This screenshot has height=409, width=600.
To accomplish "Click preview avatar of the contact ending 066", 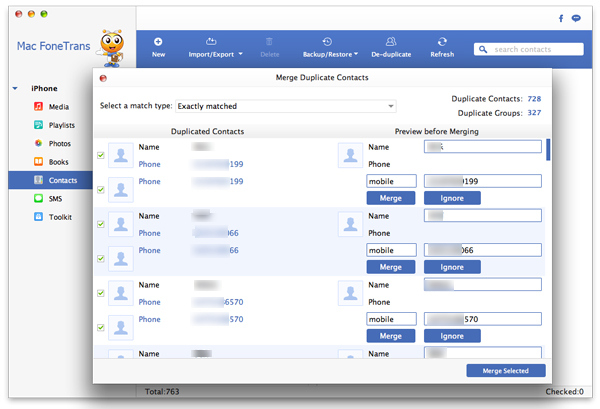I will click(350, 224).
